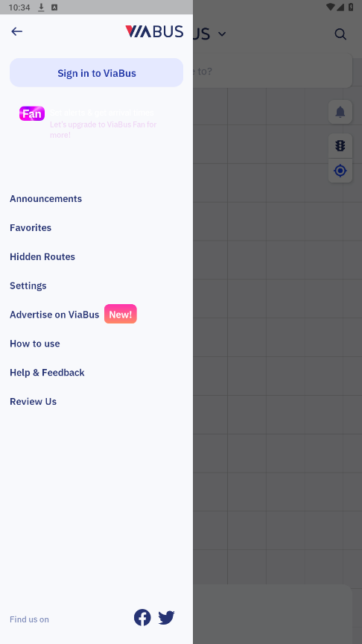This screenshot has height=644, width=362.
Task: Select Advertise on ViaBus
Action: pyautogui.click(x=54, y=315)
